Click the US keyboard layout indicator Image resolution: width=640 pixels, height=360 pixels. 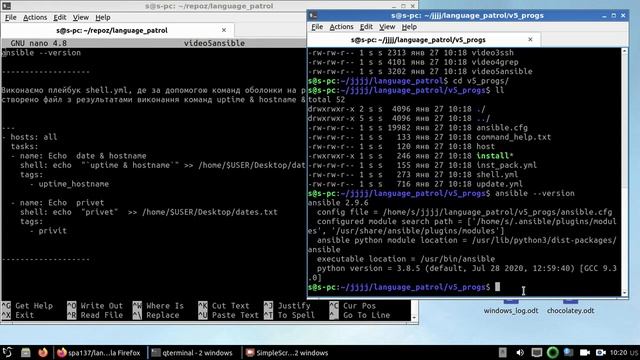tap(633, 353)
